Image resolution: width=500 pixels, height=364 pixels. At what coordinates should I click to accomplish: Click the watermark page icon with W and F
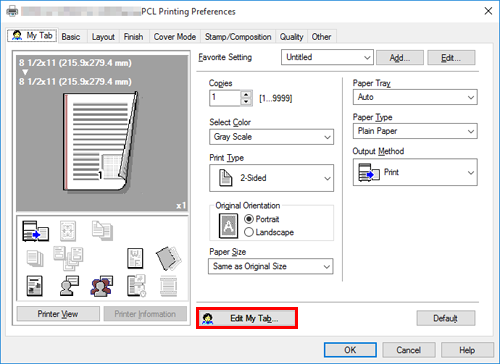(x=135, y=258)
